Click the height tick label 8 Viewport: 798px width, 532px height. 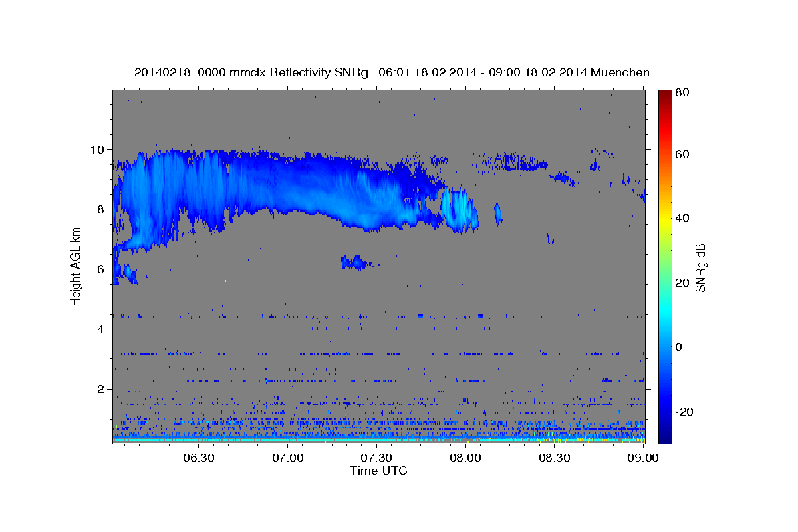(102, 209)
